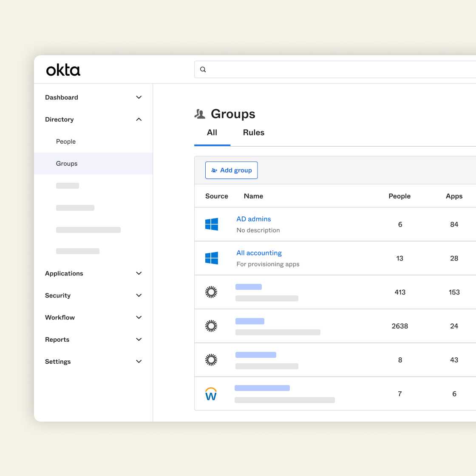Switch to the Rules tab
The width and height of the screenshot is (476, 476).
coord(253,133)
